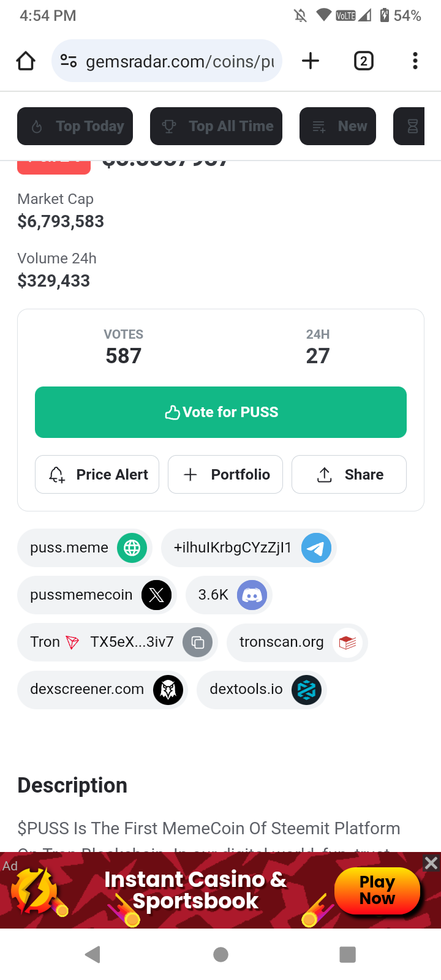Copy the Tron contract address
This screenshot has height=980, width=441.
(198, 642)
